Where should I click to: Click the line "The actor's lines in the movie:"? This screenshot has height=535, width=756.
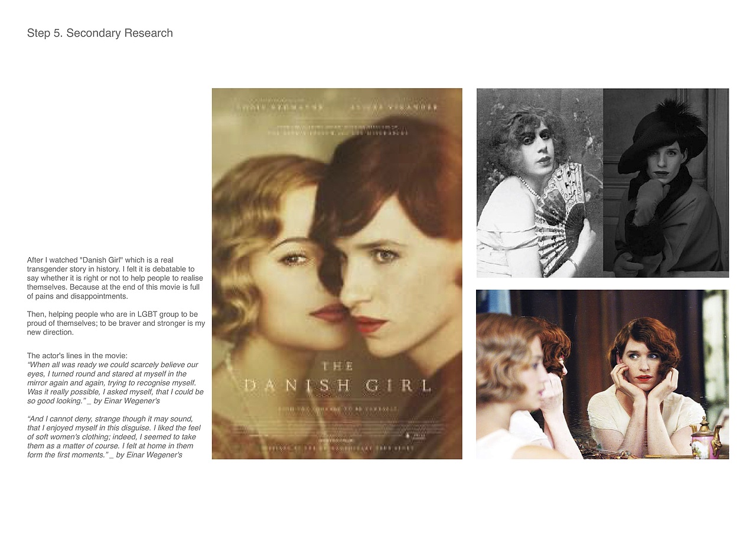pos(77,356)
